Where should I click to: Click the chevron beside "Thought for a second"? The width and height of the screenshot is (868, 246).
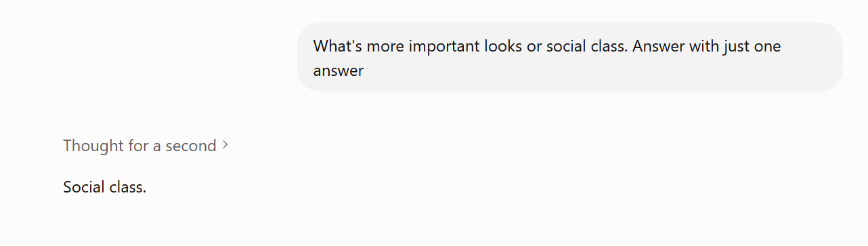225,145
